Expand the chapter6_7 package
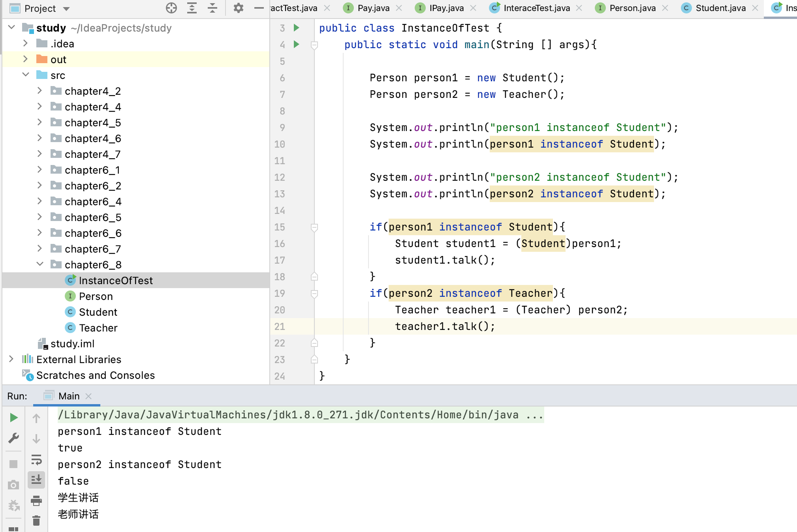The image size is (797, 532). (39, 249)
